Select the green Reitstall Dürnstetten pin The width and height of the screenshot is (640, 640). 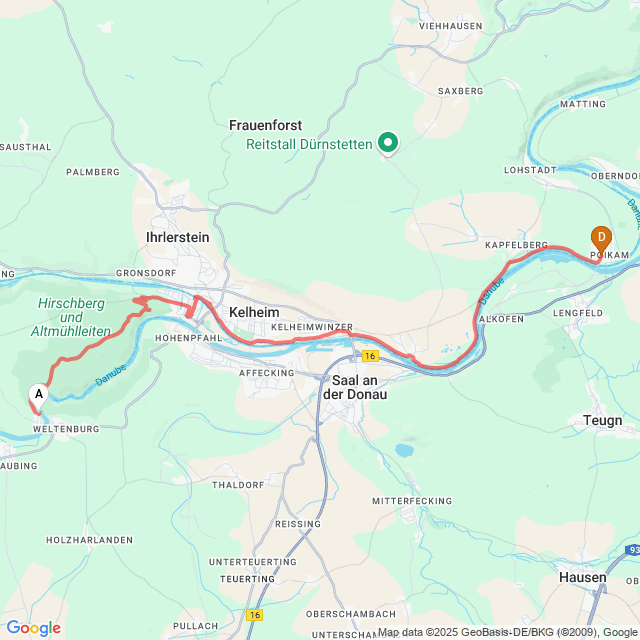point(388,144)
